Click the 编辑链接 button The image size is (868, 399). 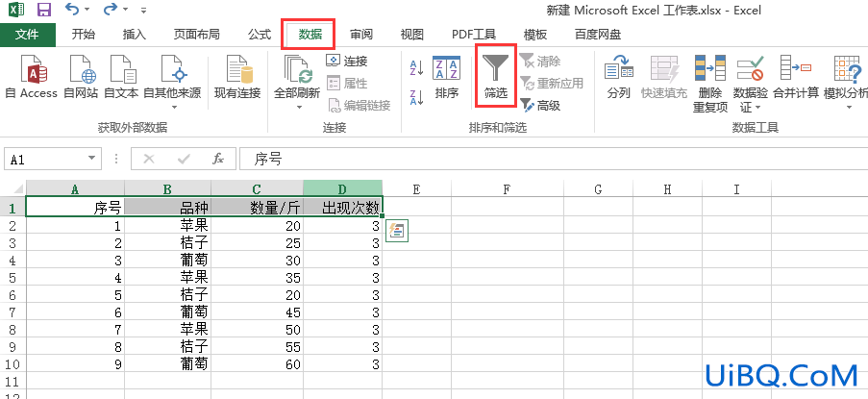pyautogui.click(x=360, y=105)
